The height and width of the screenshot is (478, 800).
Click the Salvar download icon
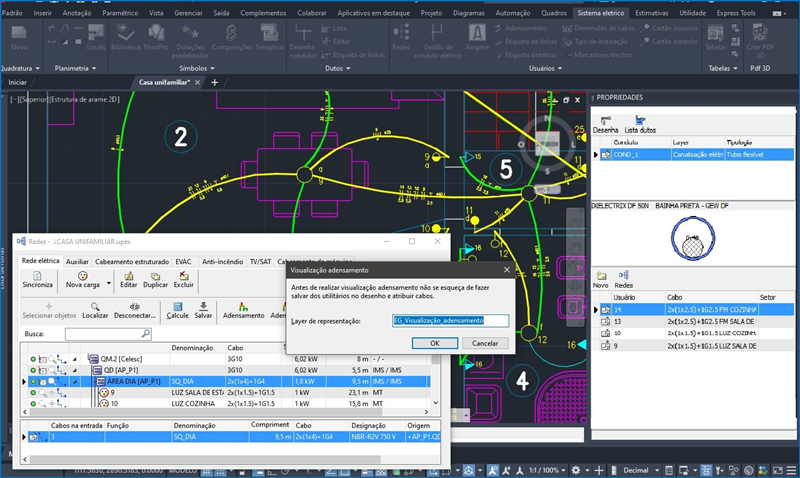203,307
